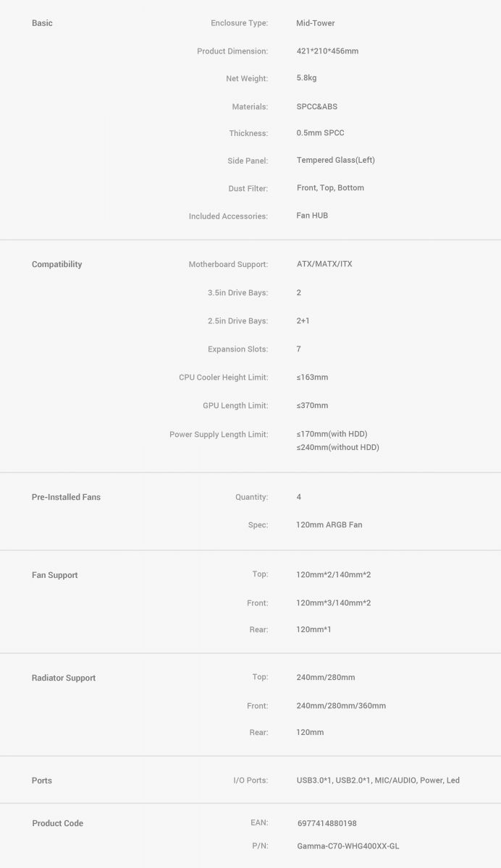Click the Pre-Installed Fans section heading

[66, 498]
